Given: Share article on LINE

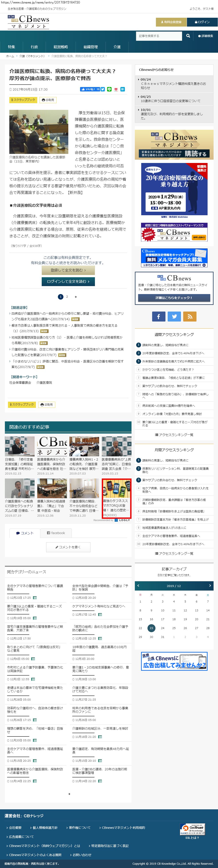Looking at the screenshot, I should tap(109, 89).
